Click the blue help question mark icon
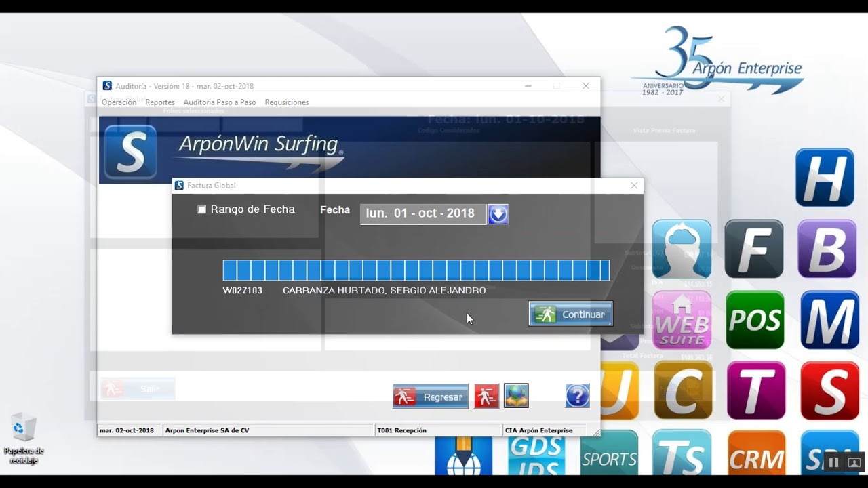 point(577,396)
